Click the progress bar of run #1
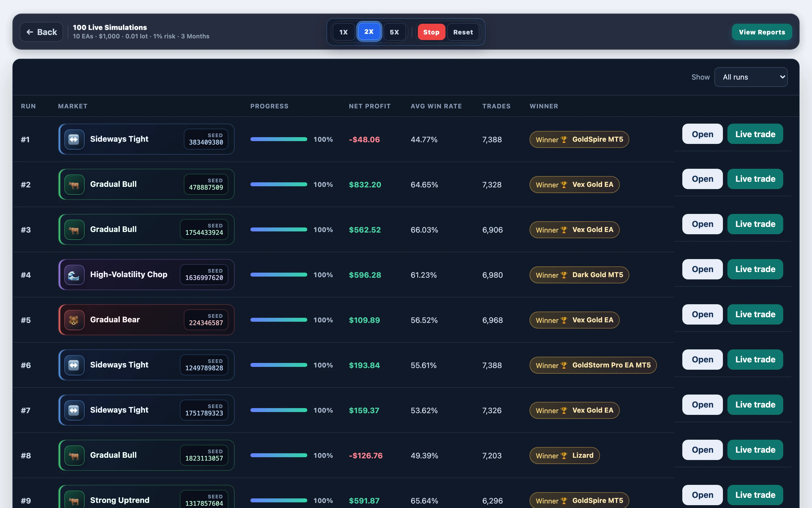The height and width of the screenshot is (508, 812). pyautogui.click(x=279, y=139)
